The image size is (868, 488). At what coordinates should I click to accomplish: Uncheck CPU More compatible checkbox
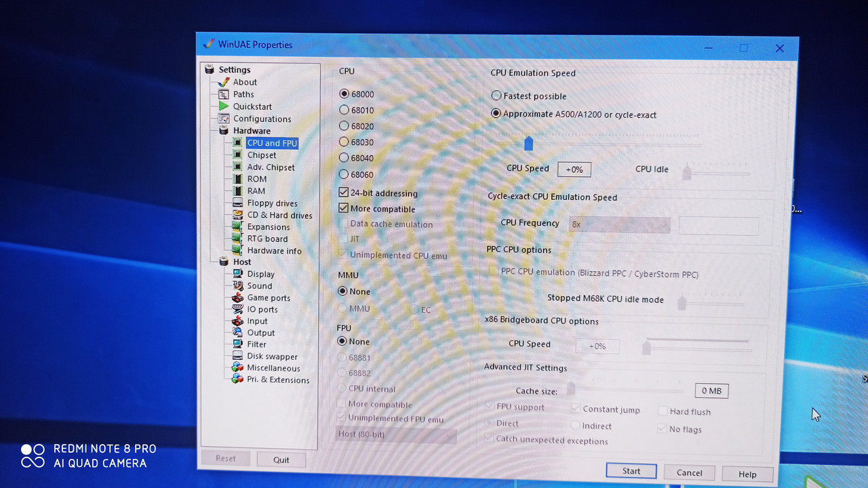click(344, 209)
